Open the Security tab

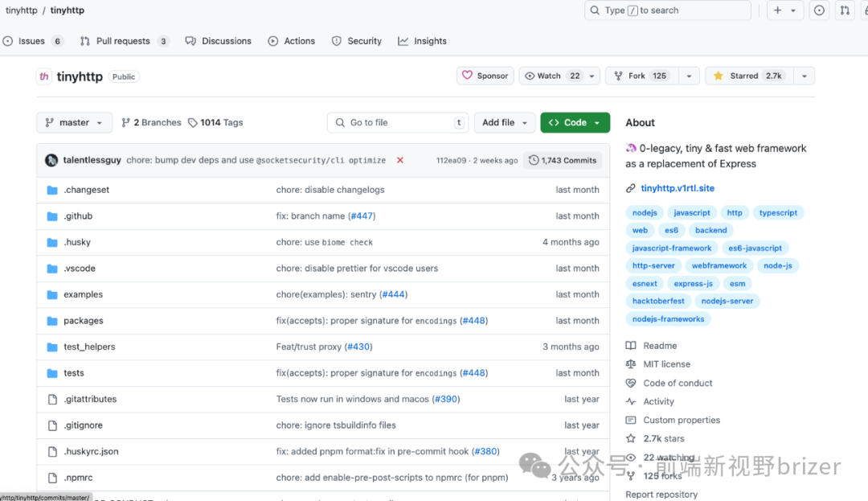(x=357, y=41)
